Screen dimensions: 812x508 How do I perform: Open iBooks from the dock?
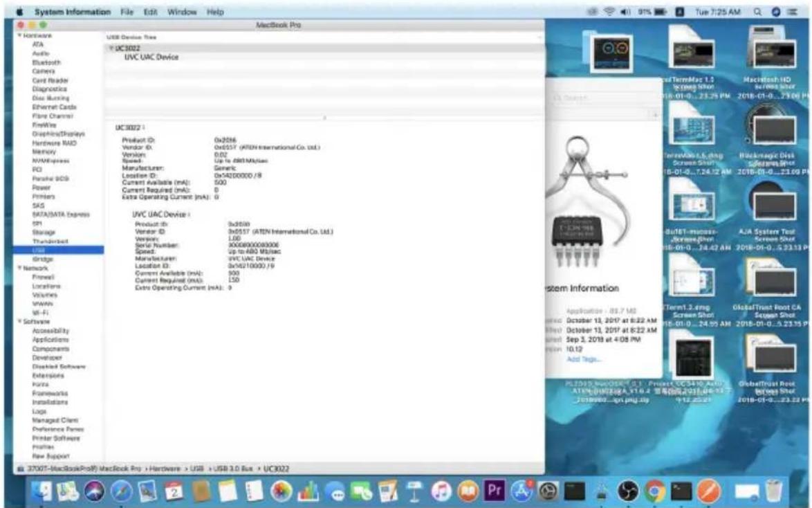click(468, 491)
